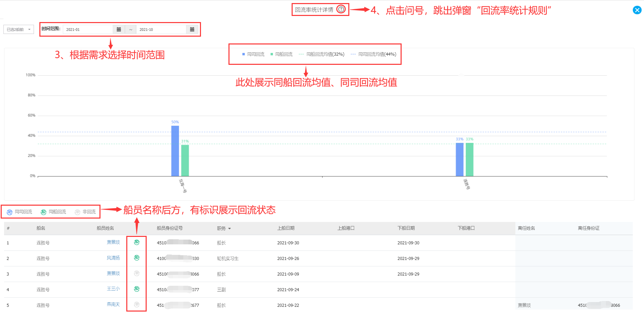Open crew member 萧景琰 link in row 3
This screenshot has height=318, width=644.
[x=113, y=274]
